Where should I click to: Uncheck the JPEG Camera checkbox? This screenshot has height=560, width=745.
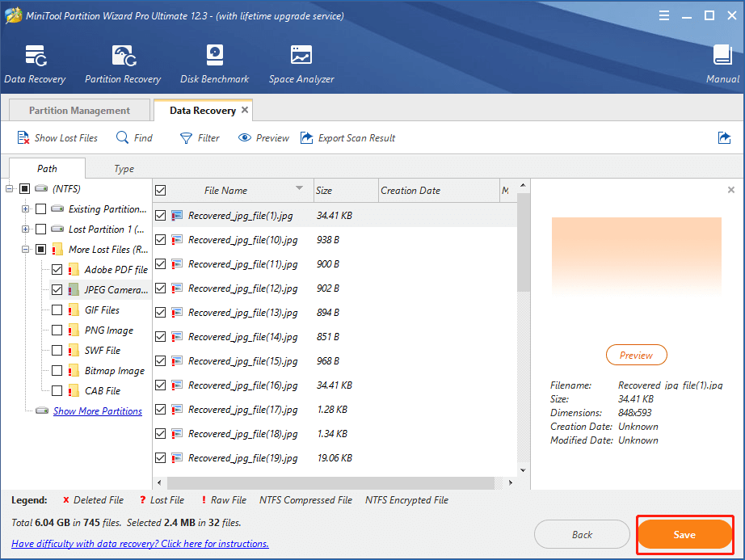pyautogui.click(x=57, y=289)
